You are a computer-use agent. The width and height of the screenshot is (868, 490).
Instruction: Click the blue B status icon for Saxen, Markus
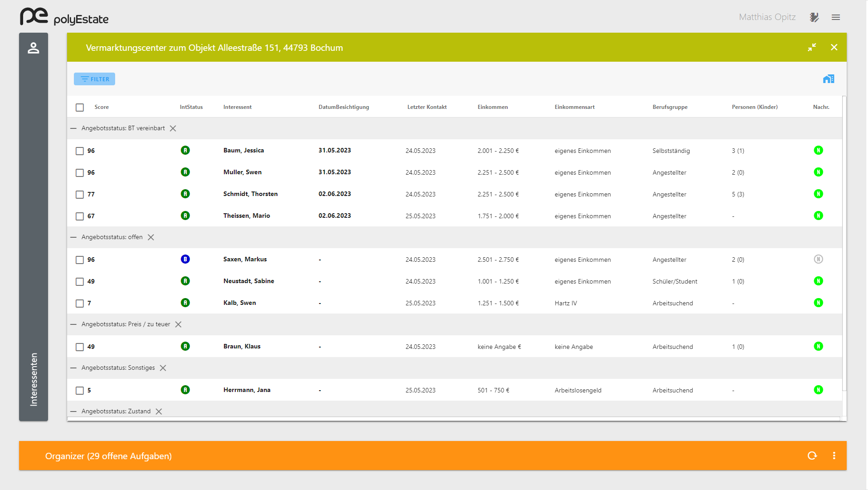(x=185, y=259)
